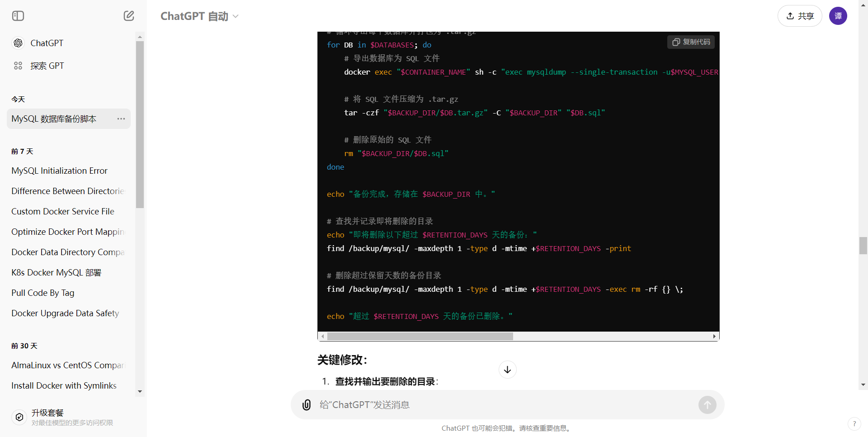Click the comment 查找并记录即将删除的目录
Image resolution: width=868 pixels, height=437 pixels.
click(x=380, y=221)
